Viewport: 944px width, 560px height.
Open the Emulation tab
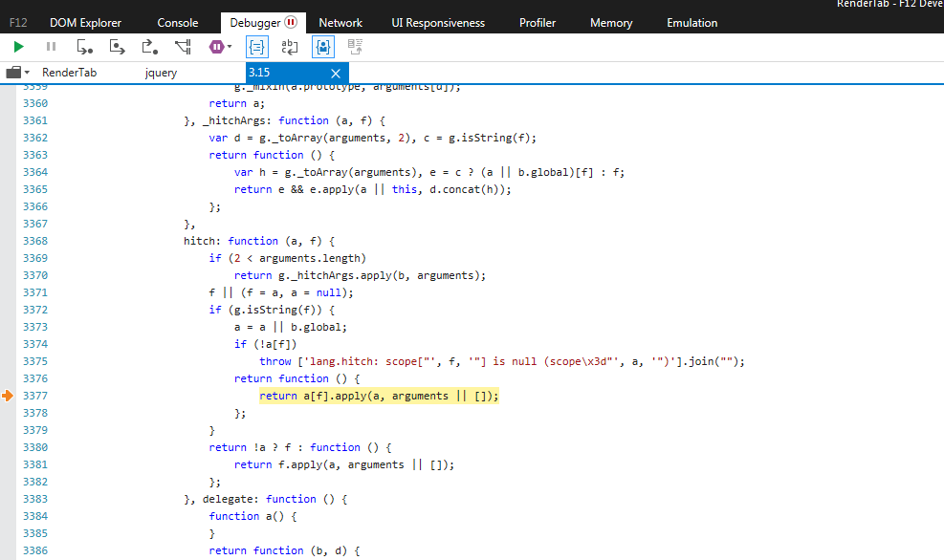point(692,23)
